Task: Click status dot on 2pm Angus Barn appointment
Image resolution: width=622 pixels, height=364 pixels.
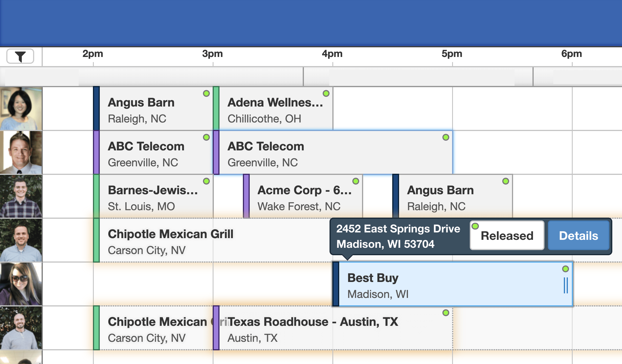Action: [x=206, y=93]
